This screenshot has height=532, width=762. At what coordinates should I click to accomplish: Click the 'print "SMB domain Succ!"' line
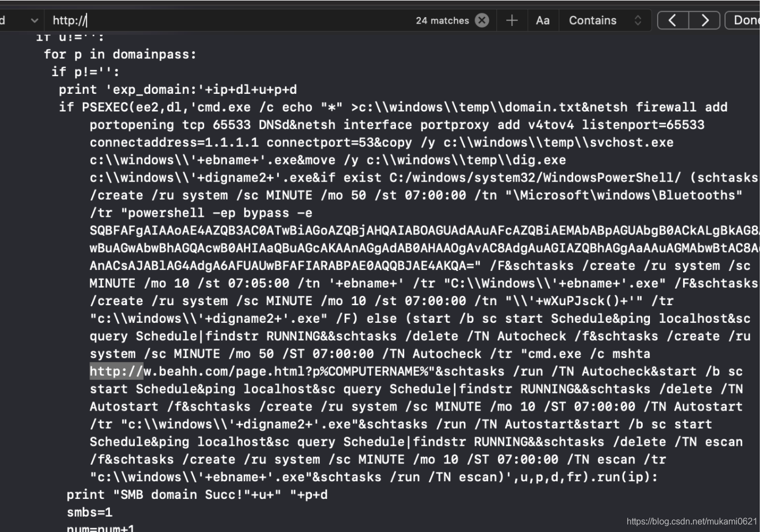click(197, 494)
